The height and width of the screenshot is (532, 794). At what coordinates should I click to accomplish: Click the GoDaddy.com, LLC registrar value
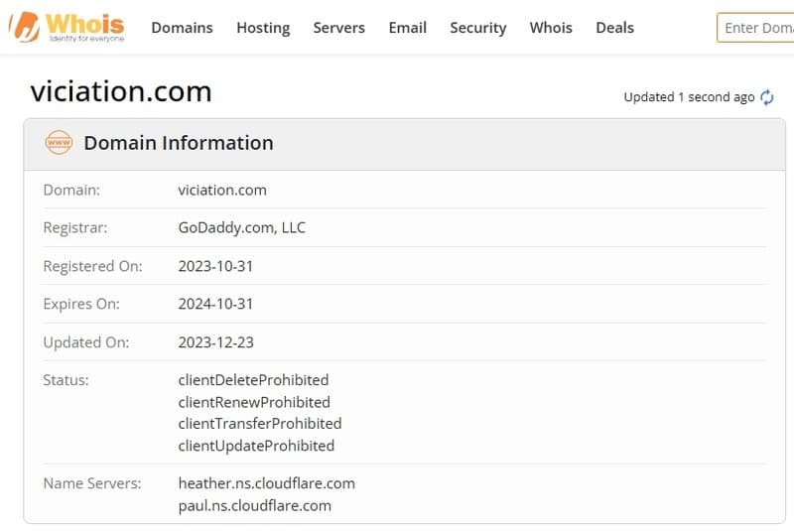pos(241,227)
